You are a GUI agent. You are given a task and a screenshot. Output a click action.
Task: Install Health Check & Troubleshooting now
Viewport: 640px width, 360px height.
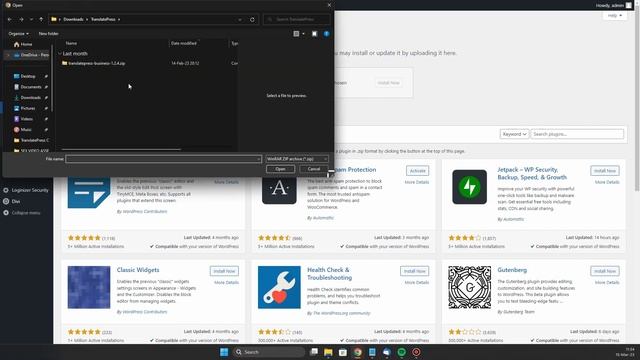414,271
